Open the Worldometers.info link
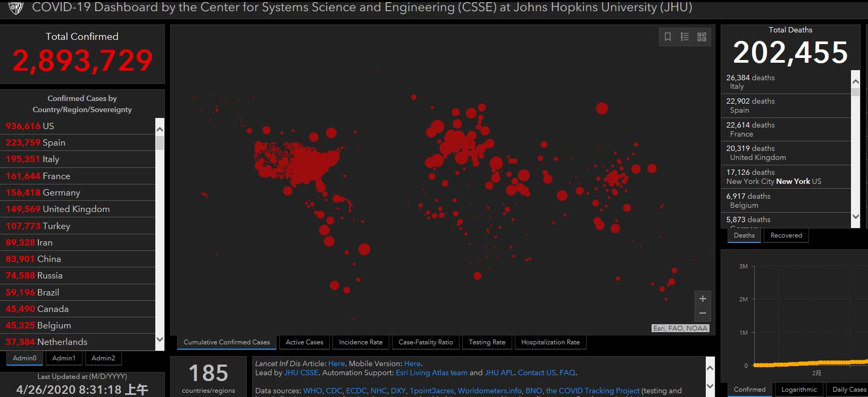868x397 pixels. (x=490, y=391)
